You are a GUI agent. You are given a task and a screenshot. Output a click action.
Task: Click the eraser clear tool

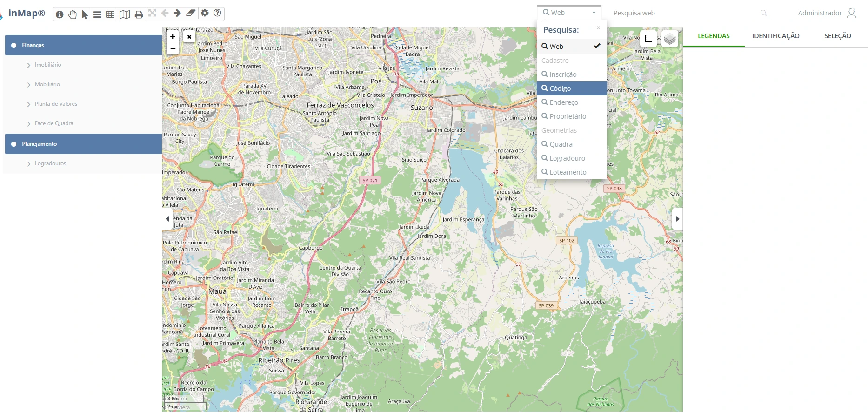(191, 13)
